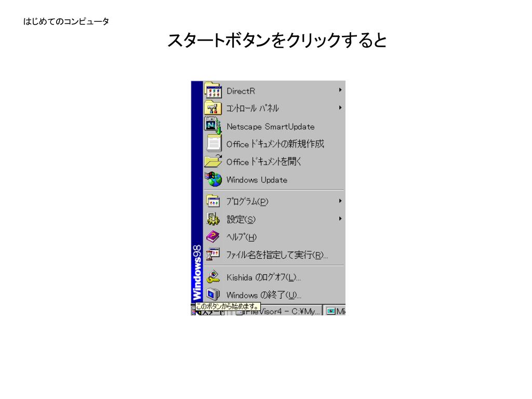Expand the プログラム(P) submenu arrow
The image size is (532, 399).
pos(340,201)
